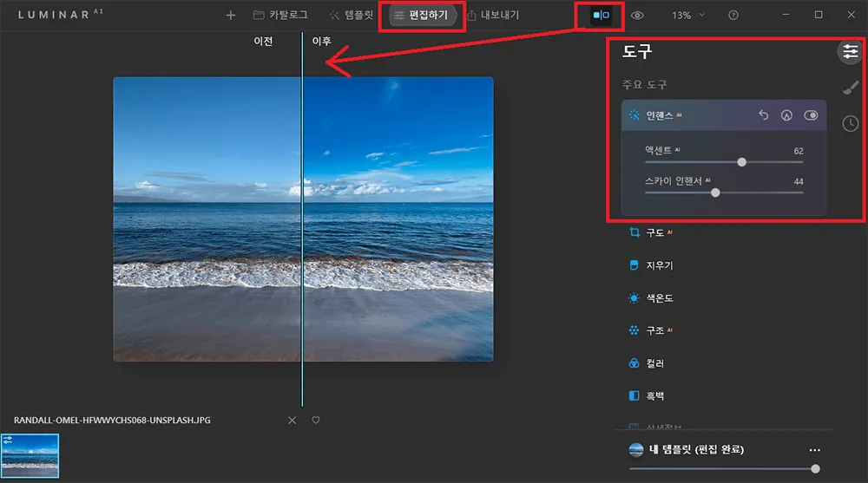Select the beach photo thumbnail in filmstrip
868x483 pixels.
(x=30, y=455)
